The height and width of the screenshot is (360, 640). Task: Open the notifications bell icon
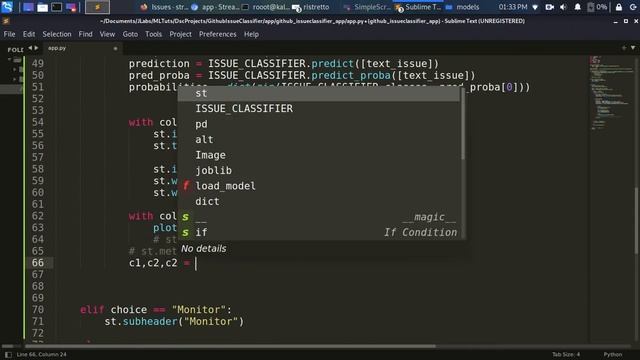pyautogui.click(x=577, y=7)
